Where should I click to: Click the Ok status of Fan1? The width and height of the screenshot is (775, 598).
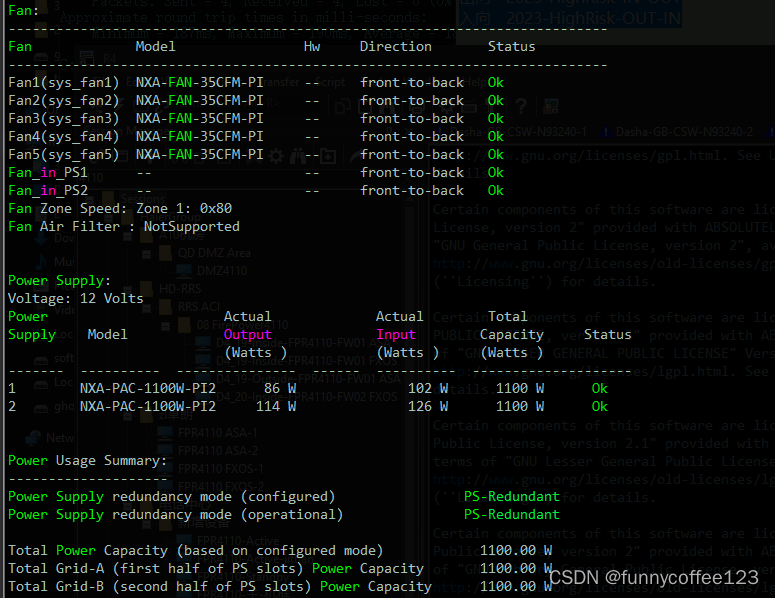[x=496, y=83]
